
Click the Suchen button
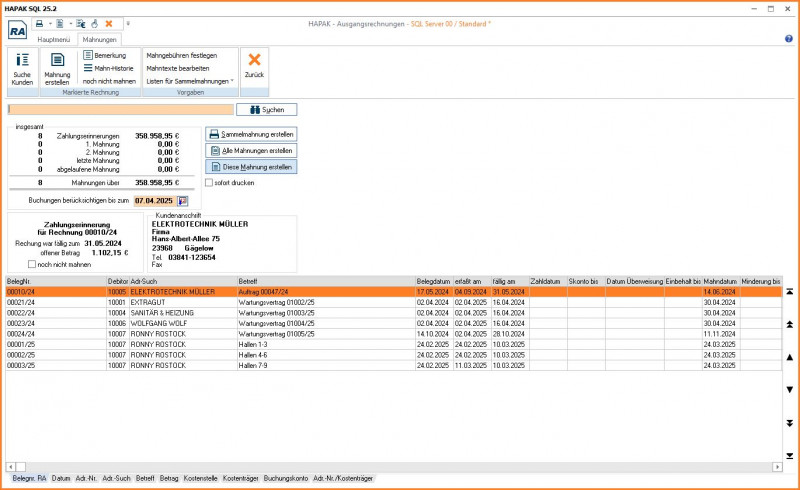point(267,109)
